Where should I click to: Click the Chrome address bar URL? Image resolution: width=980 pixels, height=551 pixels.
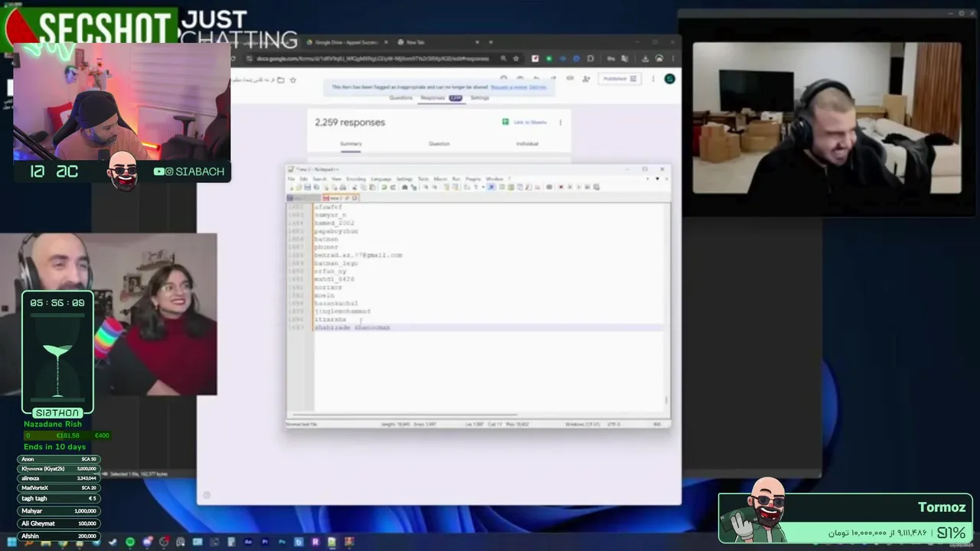[372, 58]
